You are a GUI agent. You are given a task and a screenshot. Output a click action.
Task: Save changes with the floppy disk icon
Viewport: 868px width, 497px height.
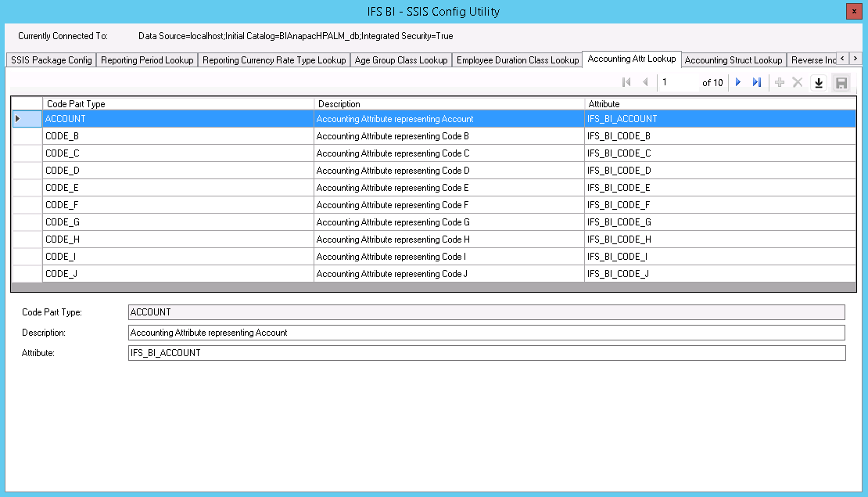841,82
